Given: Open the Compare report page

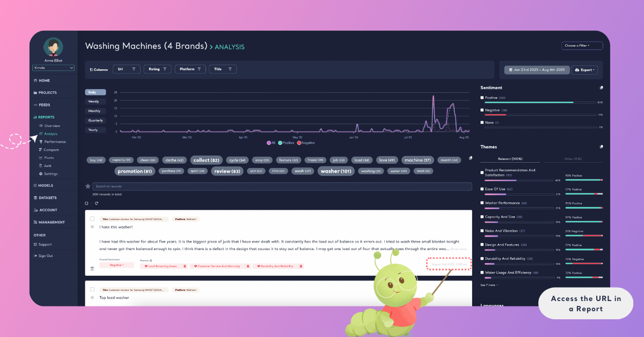Looking at the screenshot, I should (x=49, y=150).
